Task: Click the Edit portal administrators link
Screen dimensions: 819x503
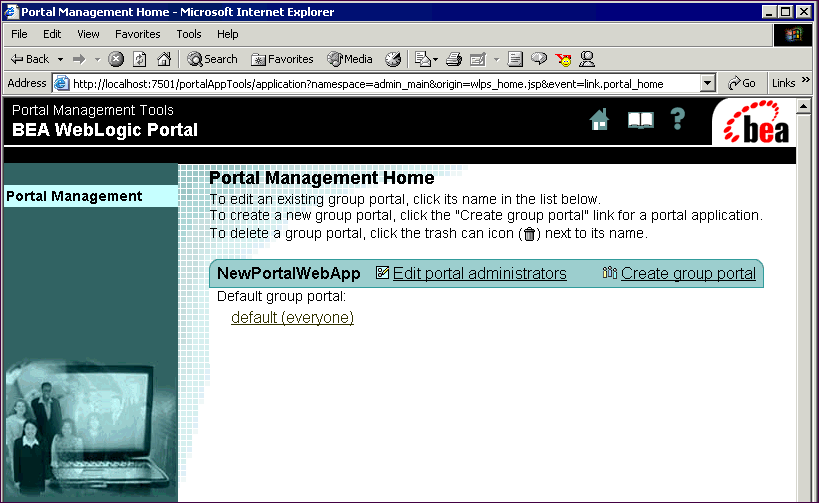Action: 479,273
